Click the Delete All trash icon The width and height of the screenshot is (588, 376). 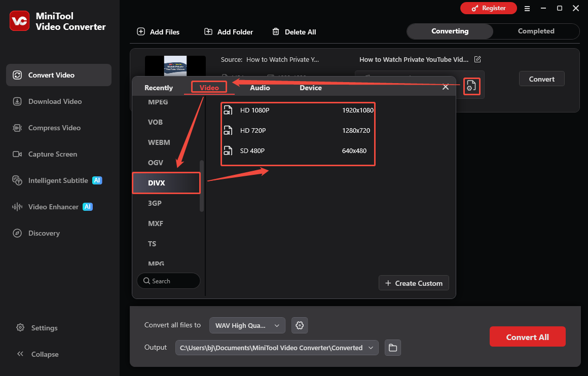(276, 31)
